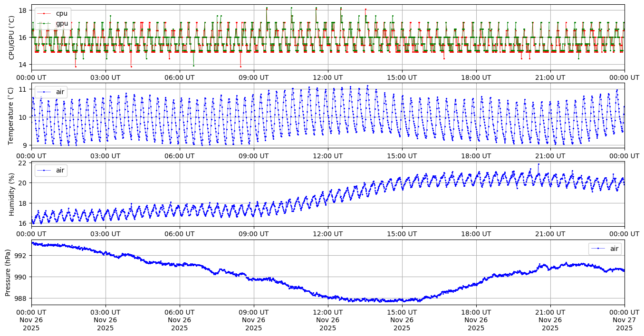Click the humidity spike peak near 20:30 UT

click(x=538, y=164)
